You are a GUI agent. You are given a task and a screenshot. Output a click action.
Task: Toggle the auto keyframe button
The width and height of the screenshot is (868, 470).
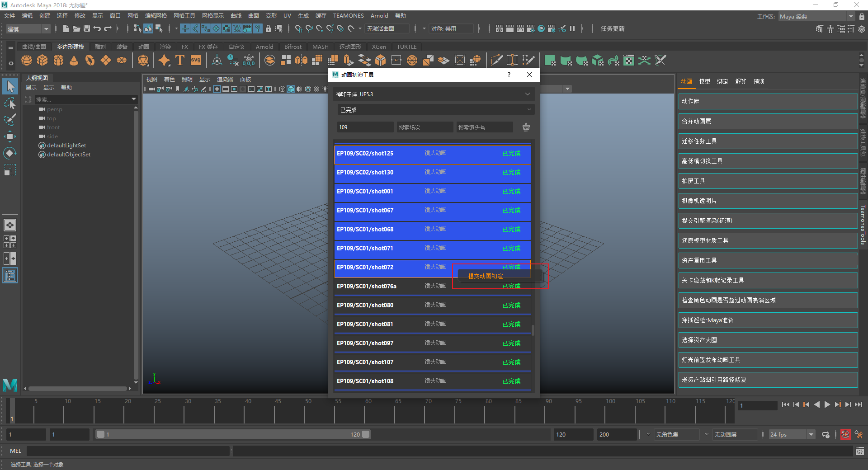click(x=845, y=435)
